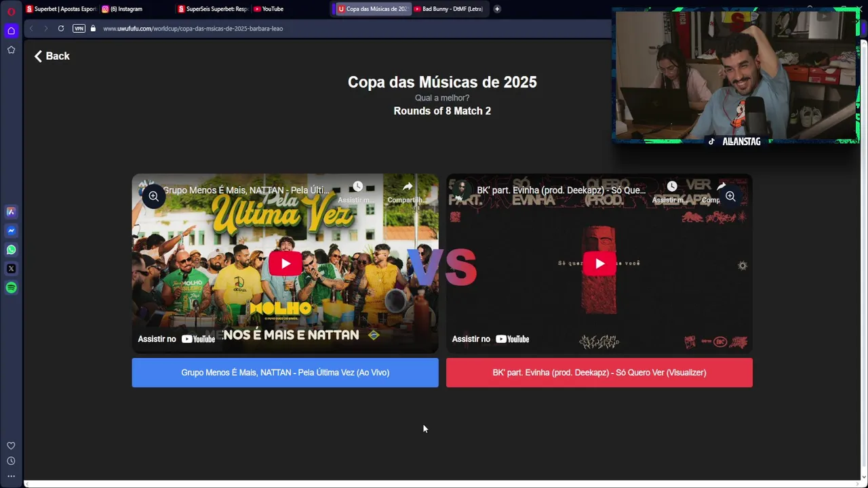
Task: Open left video on YouTube via Assistir no
Action: click(176, 339)
